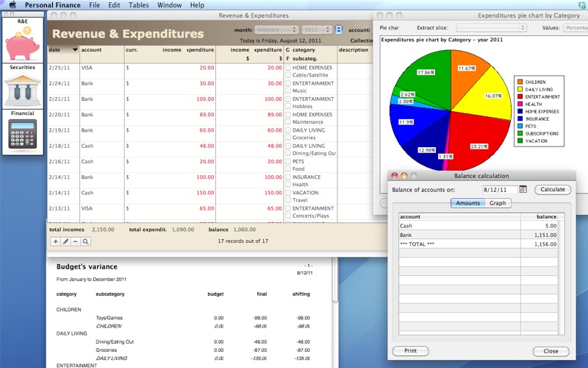This screenshot has height=368, width=588.
Task: Open the Values dropdown in pie chart window
Action: pyautogui.click(x=576, y=28)
